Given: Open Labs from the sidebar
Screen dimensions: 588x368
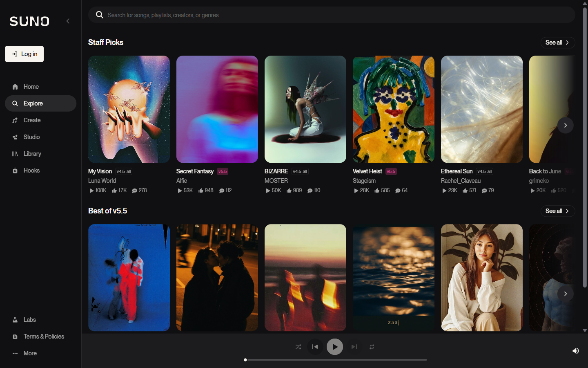Looking at the screenshot, I should (40, 320).
